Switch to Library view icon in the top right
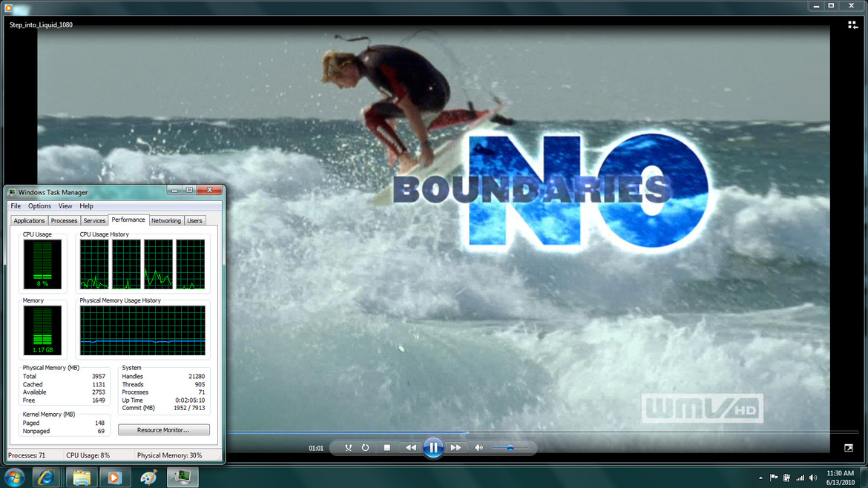This screenshot has height=488, width=868. tap(853, 25)
